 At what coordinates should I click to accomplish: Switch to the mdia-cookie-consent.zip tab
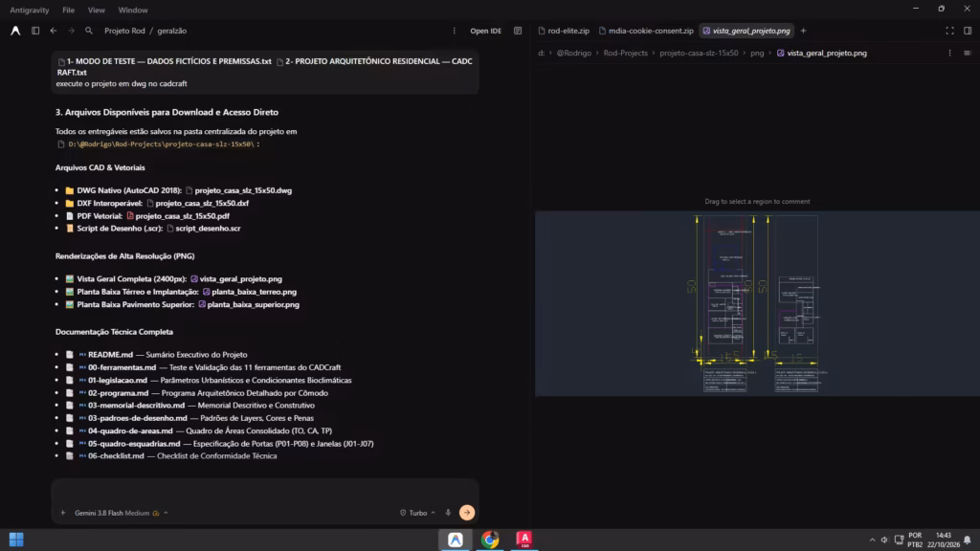coord(646,31)
